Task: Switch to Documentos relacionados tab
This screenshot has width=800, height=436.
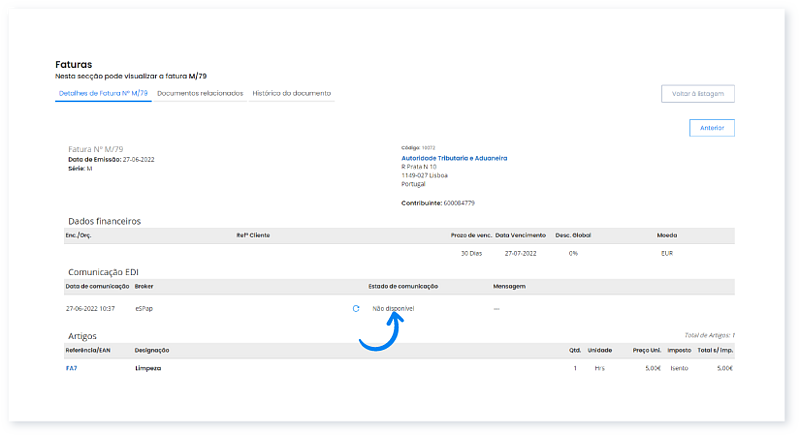Action: [x=200, y=93]
